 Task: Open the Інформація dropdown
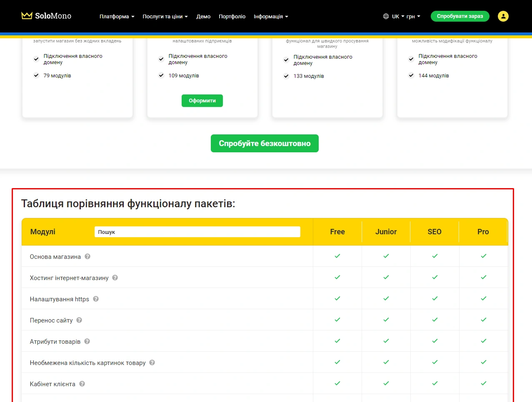pyautogui.click(x=271, y=17)
